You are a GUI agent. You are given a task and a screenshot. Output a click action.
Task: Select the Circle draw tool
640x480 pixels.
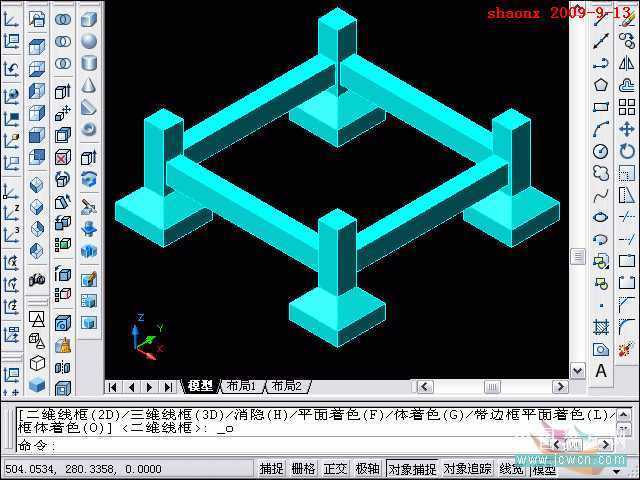coord(600,151)
